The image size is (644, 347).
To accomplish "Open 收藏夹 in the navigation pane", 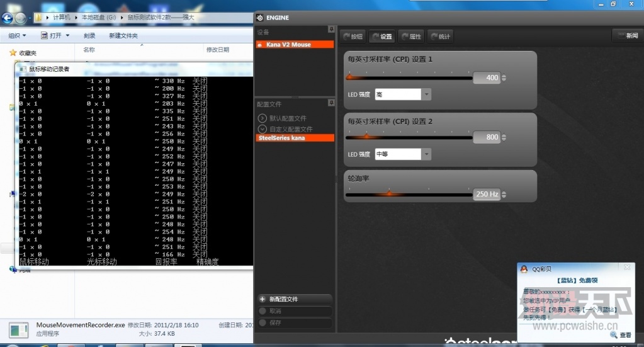I will tap(28, 53).
